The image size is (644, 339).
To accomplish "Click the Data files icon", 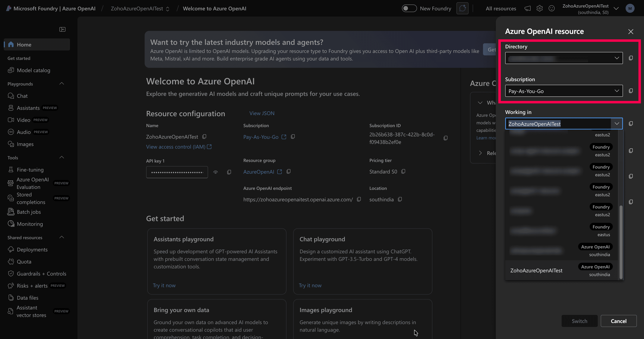I will (x=11, y=298).
